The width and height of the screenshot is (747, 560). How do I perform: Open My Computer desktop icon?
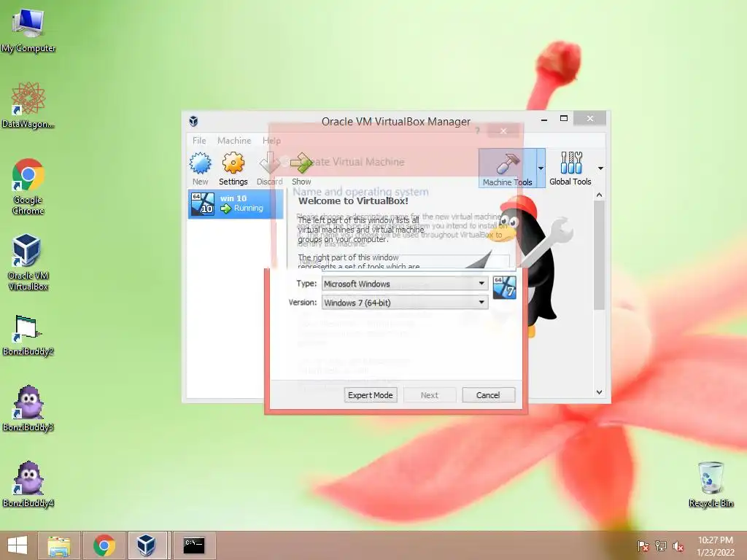pos(28,29)
